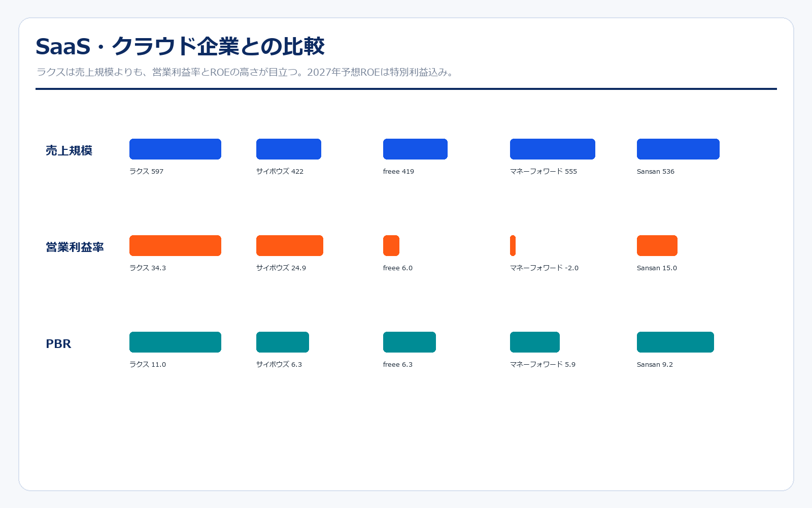Select the blue bar for マネーフォワード 555
Image resolution: width=812 pixels, height=508 pixels.
click(x=553, y=149)
